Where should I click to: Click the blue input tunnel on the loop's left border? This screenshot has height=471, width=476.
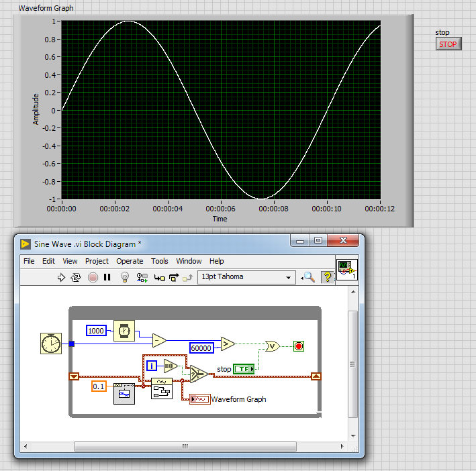tap(72, 344)
